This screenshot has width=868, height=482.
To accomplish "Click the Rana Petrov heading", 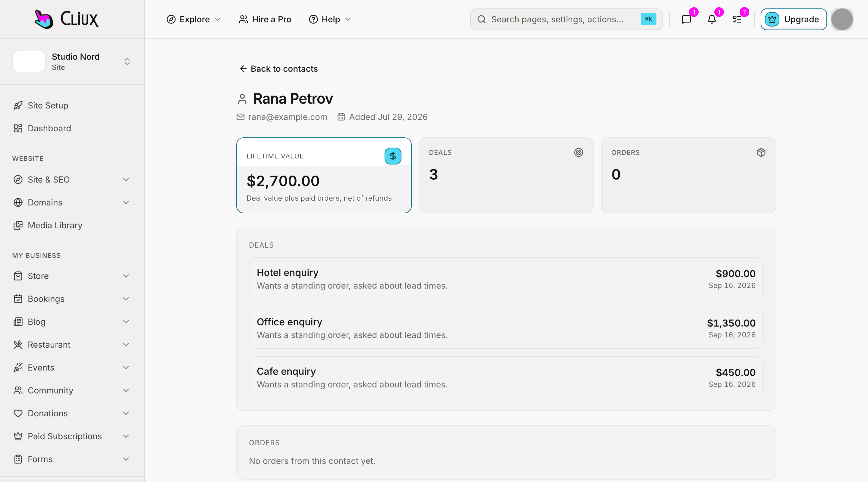I will (x=293, y=99).
